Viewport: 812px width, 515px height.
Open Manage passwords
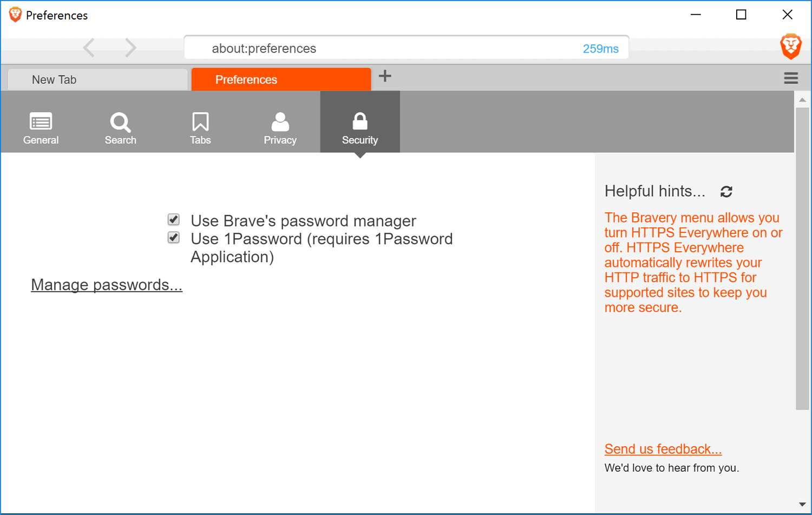106,284
